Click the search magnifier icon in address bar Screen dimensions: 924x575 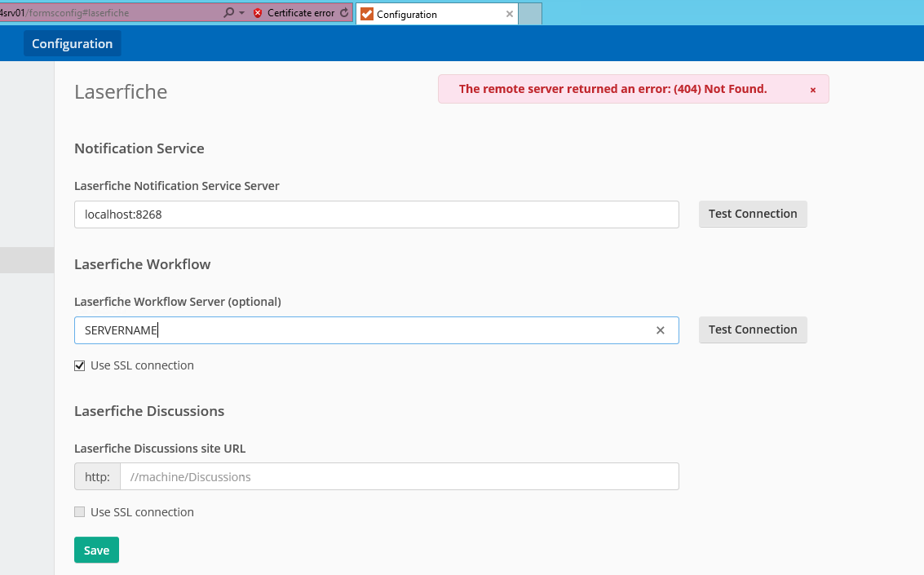(x=228, y=12)
